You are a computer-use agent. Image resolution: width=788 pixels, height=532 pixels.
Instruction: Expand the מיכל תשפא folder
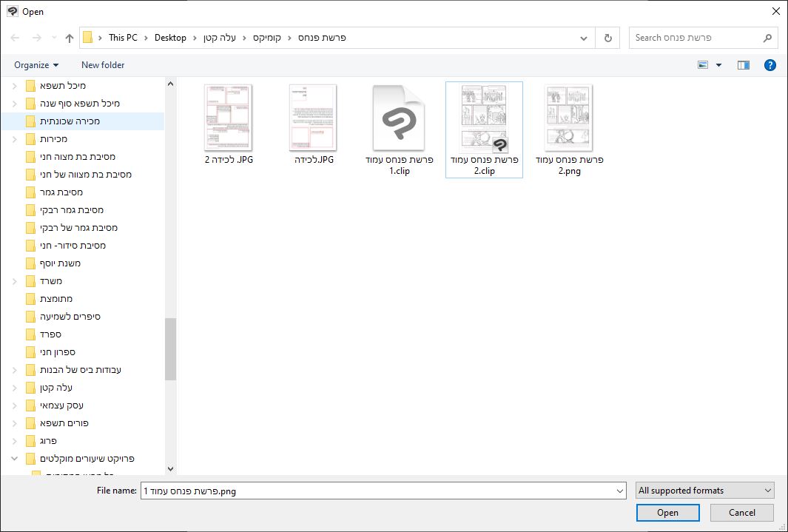[15, 86]
